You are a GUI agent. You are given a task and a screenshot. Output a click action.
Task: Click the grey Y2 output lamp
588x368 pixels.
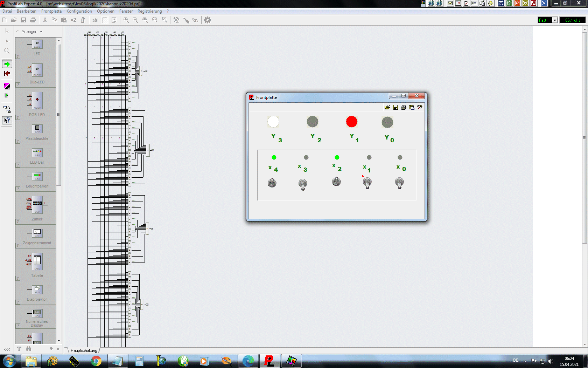click(x=313, y=122)
